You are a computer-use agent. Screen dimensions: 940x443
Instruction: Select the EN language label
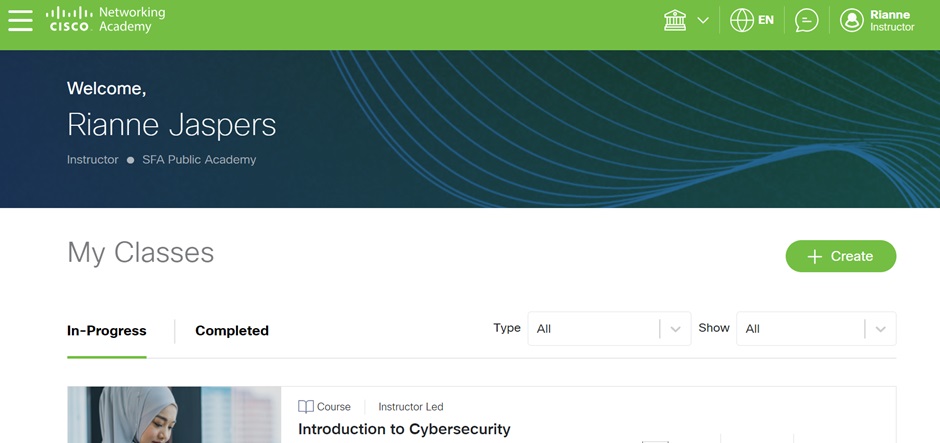(766, 20)
